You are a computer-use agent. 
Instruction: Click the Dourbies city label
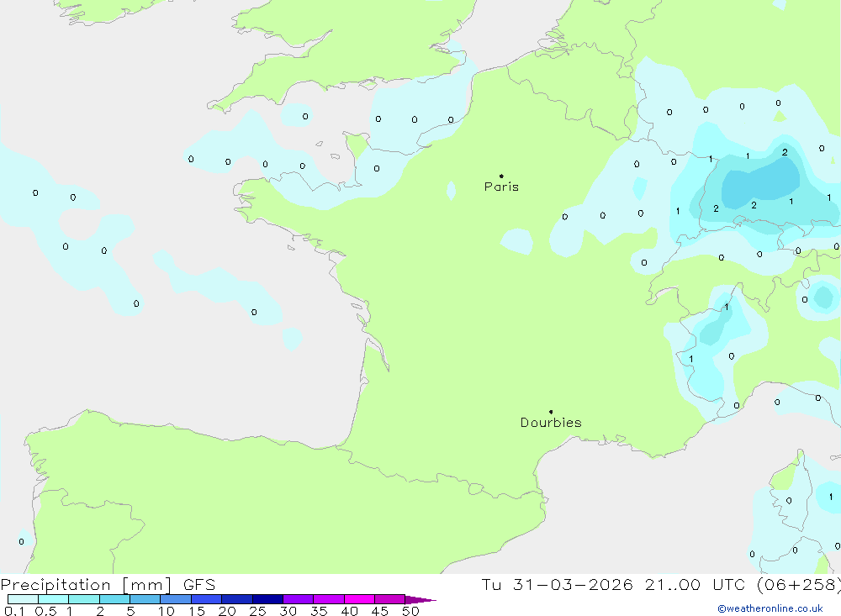(x=551, y=423)
